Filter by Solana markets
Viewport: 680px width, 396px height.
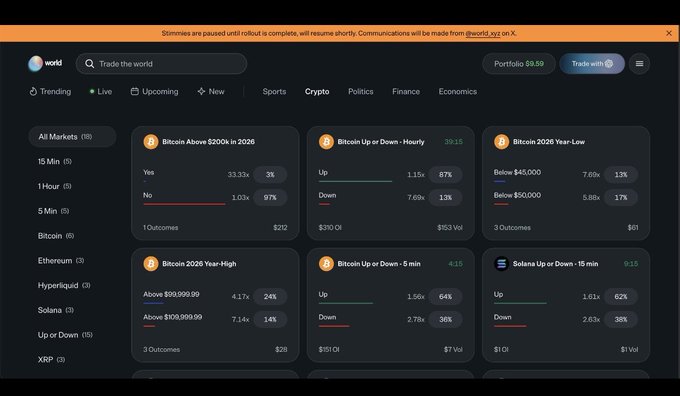56,310
